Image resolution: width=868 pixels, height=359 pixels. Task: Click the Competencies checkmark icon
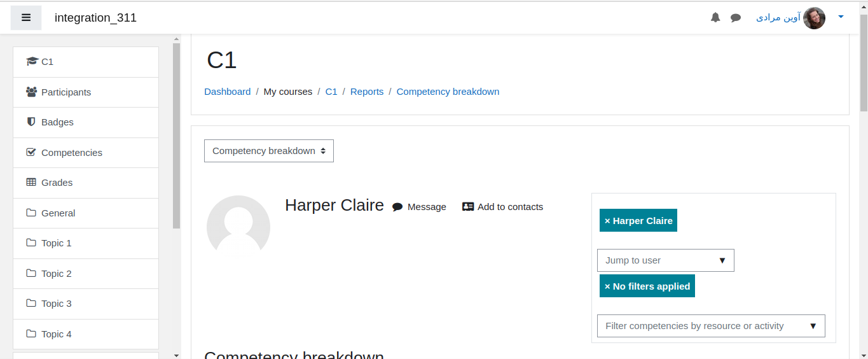[31, 152]
